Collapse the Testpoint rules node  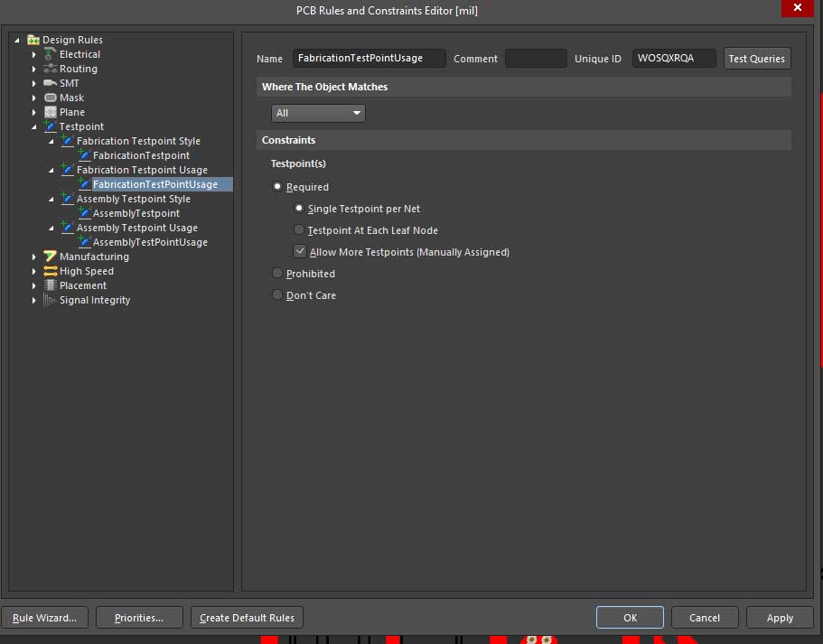pyautogui.click(x=34, y=126)
